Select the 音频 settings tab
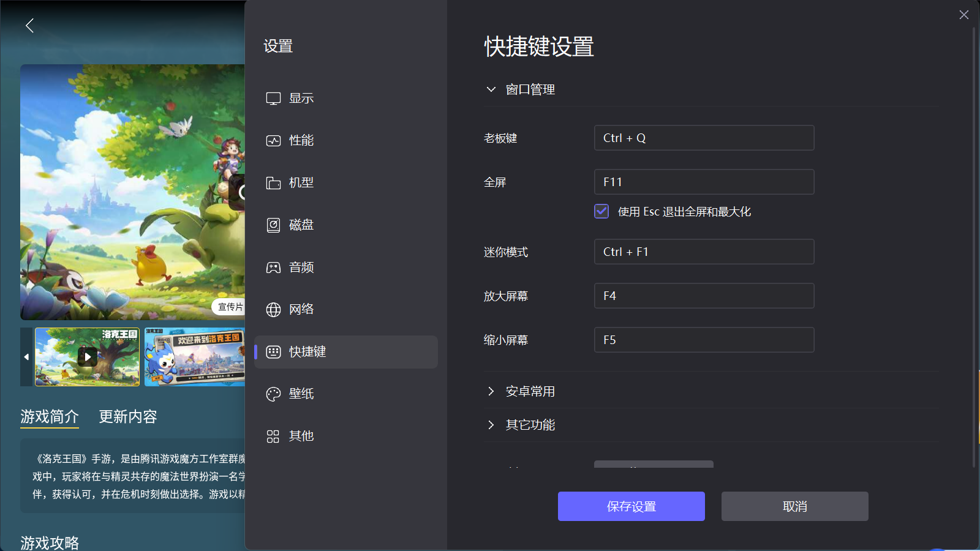 coord(346,267)
